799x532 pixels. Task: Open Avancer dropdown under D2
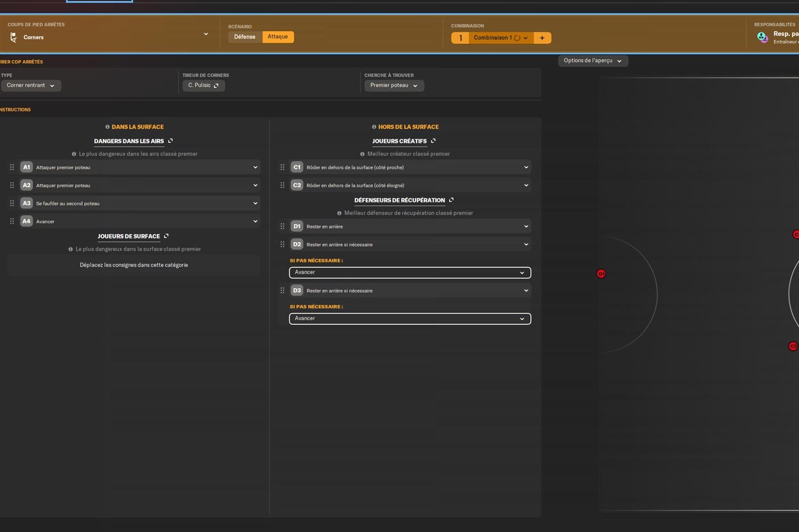click(x=410, y=273)
